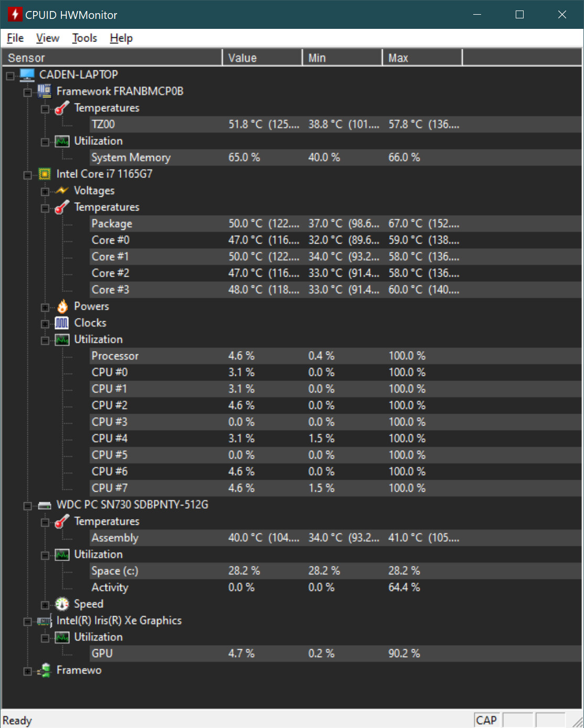584x728 pixels.
Task: Select the GPU utilization row
Action: 336,653
